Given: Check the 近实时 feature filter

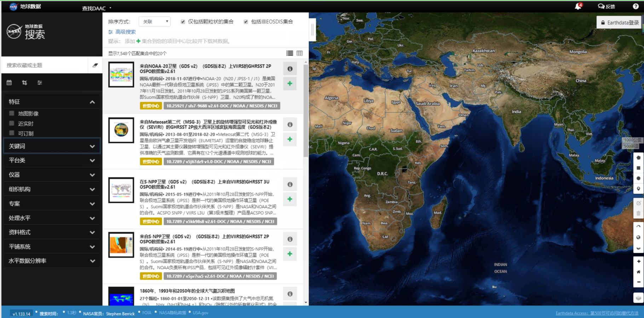Looking at the screenshot, I should 12,123.
